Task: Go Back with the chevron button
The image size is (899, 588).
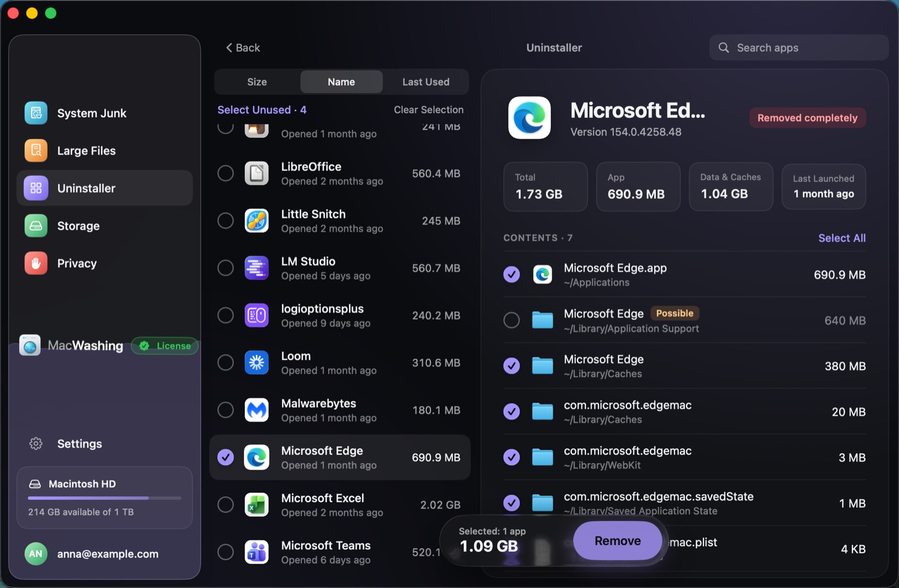Action: point(243,48)
